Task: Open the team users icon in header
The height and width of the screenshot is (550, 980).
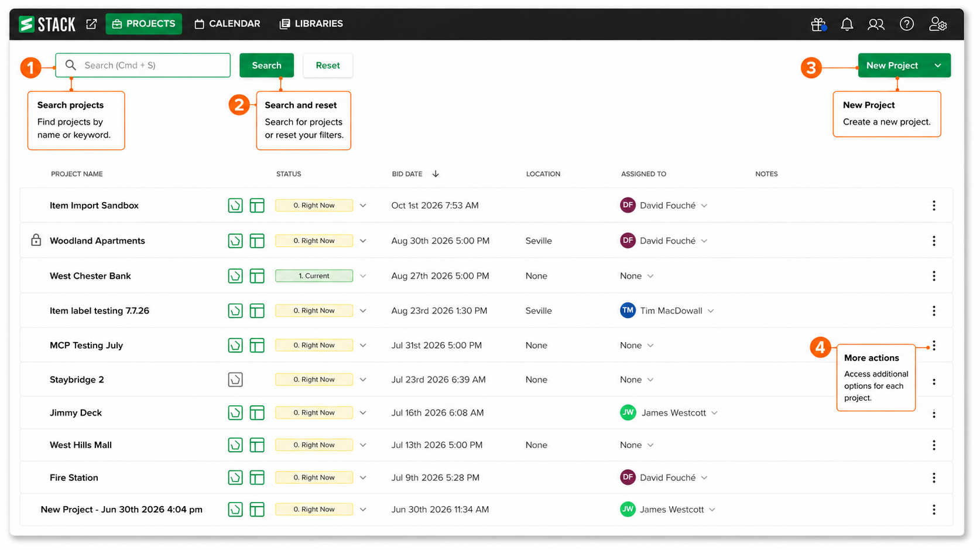Action: tap(876, 24)
